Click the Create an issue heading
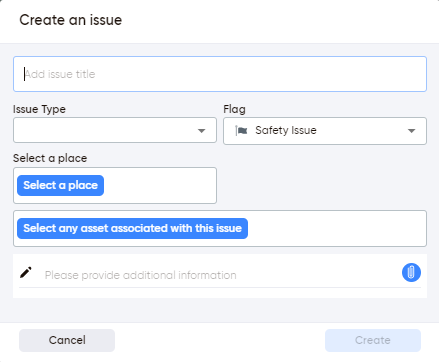The image size is (439, 362). pyautogui.click(x=71, y=20)
